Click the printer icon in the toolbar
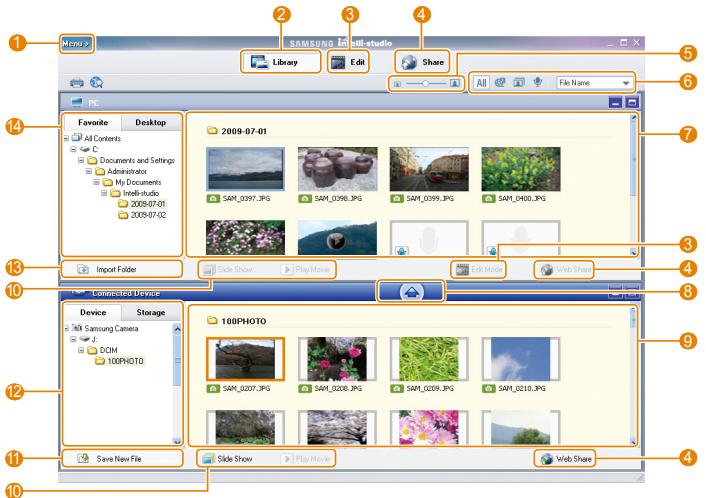 (x=77, y=82)
